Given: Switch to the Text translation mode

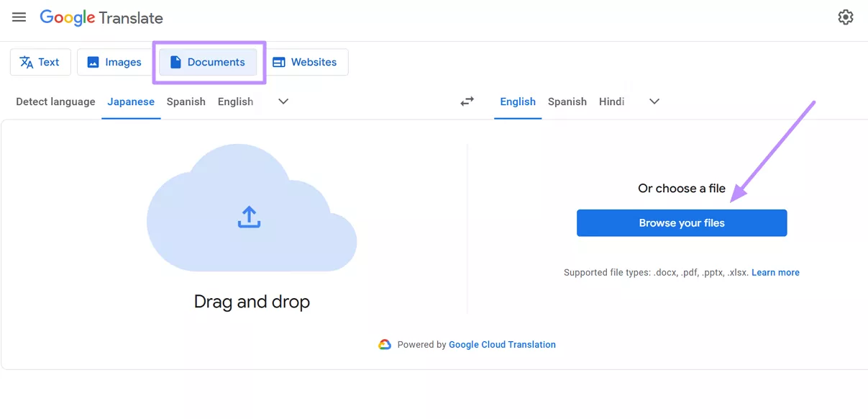Looking at the screenshot, I should tap(40, 62).
